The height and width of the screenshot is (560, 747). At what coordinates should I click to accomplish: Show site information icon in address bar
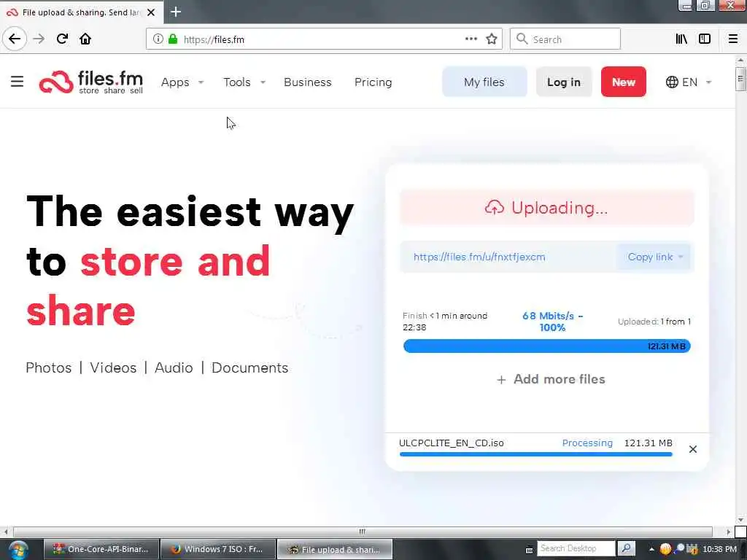pyautogui.click(x=158, y=39)
